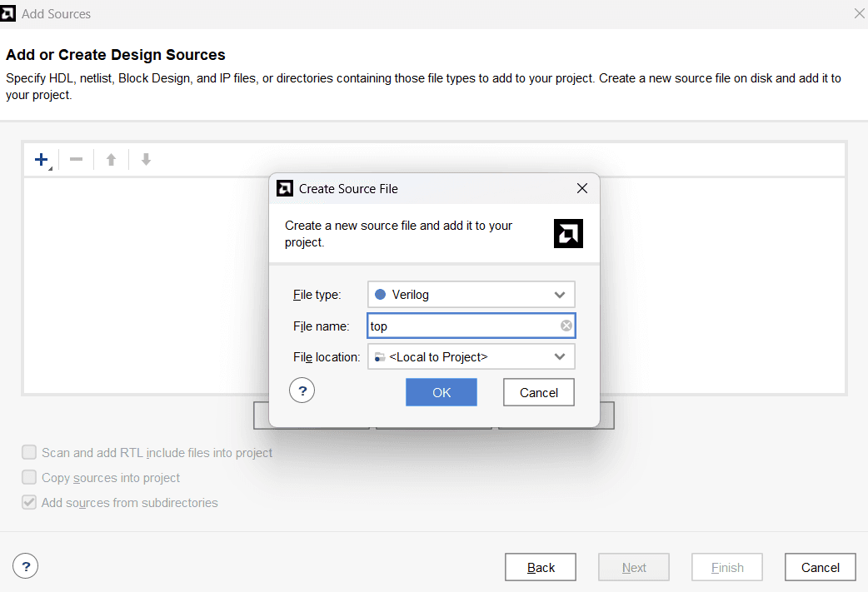Click the plus Add Files icon

tap(41, 159)
